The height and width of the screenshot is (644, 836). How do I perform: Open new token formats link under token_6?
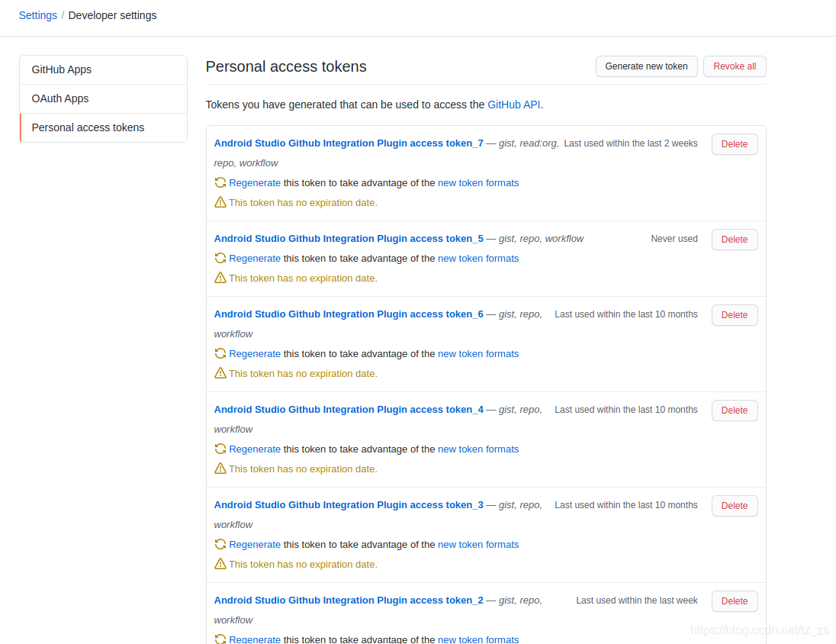click(478, 354)
